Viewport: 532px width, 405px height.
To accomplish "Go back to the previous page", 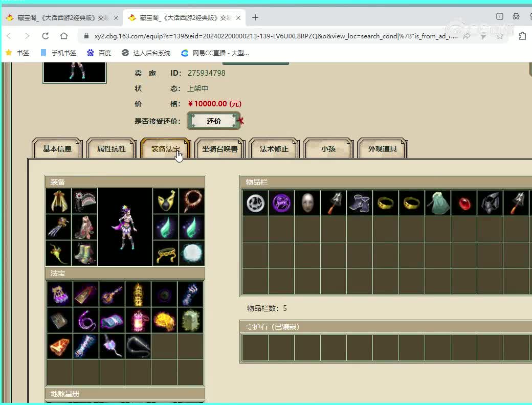I will (9, 36).
